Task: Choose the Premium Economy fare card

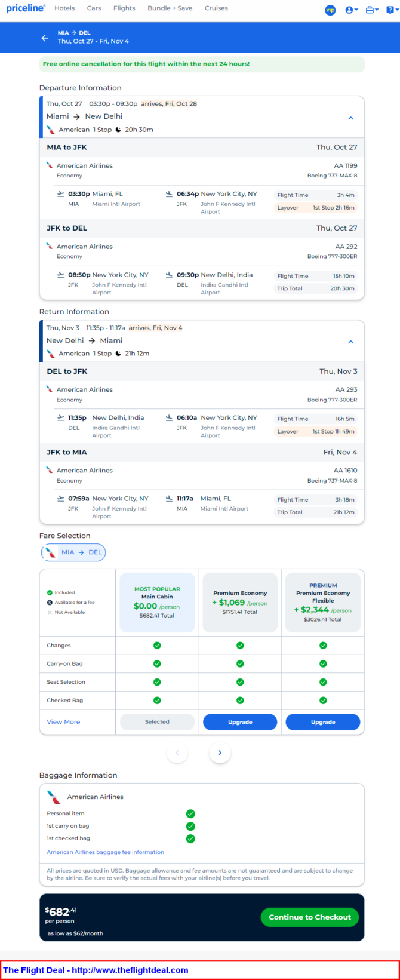Action: (240, 603)
